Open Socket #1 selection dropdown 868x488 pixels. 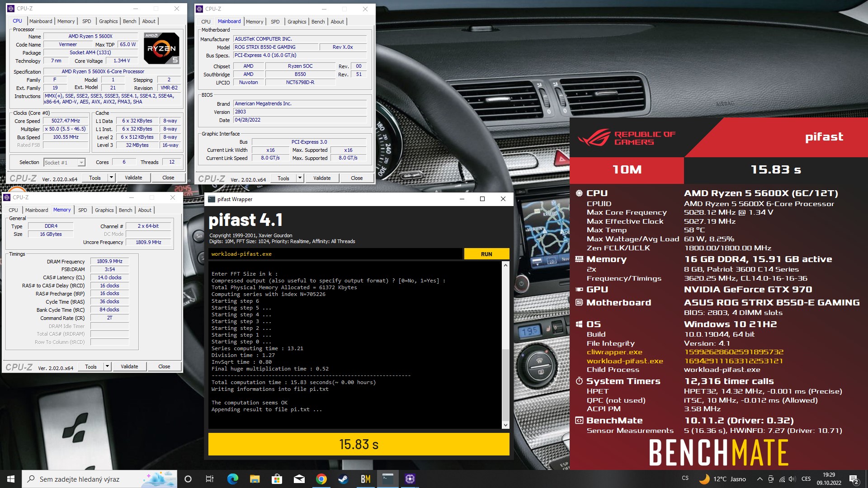pyautogui.click(x=64, y=162)
